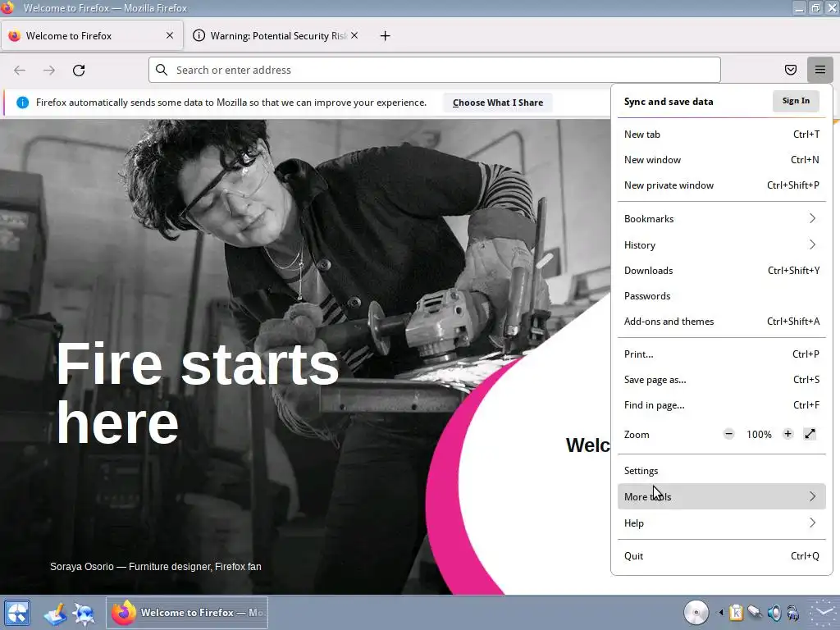The width and height of the screenshot is (840, 630).
Task: Select Firefox window in the taskbar
Action: click(x=187, y=612)
